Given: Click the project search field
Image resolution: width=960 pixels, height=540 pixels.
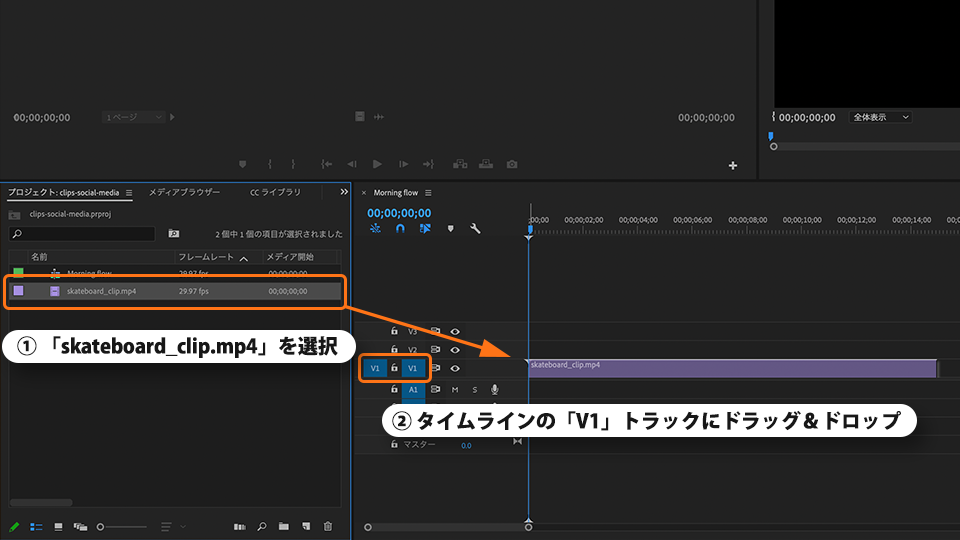Looking at the screenshot, I should point(82,234).
